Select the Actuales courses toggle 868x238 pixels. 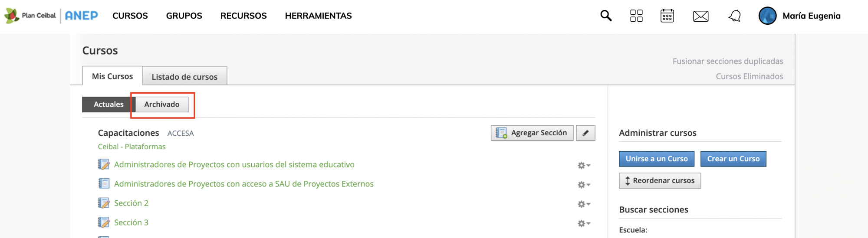coord(108,104)
